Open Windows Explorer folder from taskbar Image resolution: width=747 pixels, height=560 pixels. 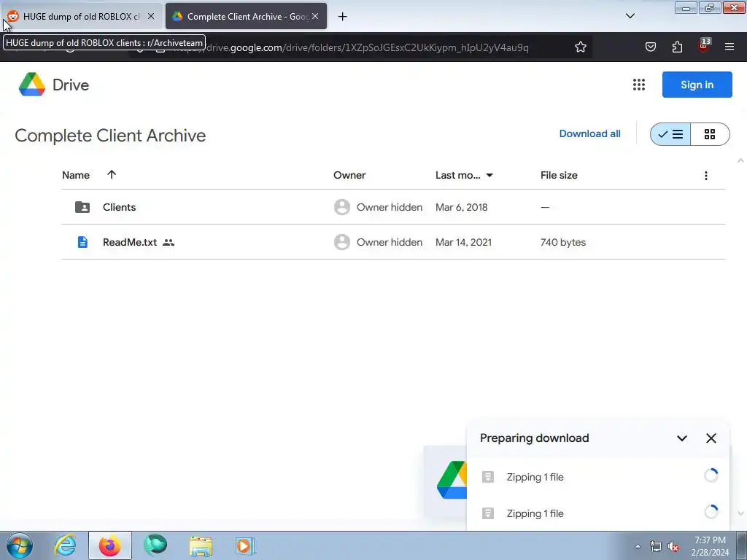(x=201, y=545)
